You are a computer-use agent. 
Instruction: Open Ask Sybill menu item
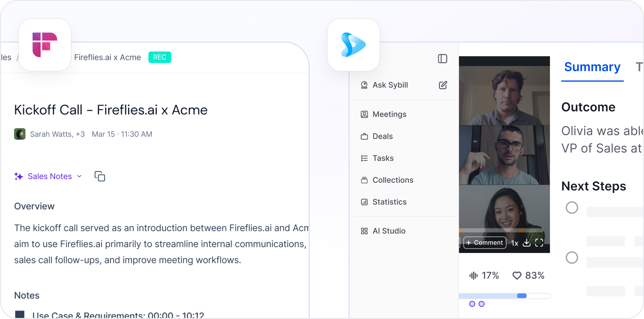[390, 85]
